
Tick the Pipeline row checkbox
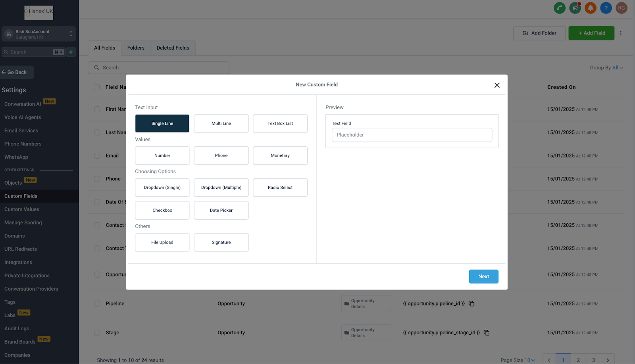point(97,304)
